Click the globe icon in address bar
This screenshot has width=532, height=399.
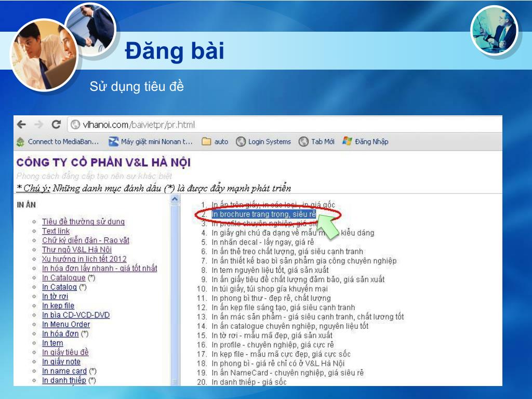click(75, 125)
